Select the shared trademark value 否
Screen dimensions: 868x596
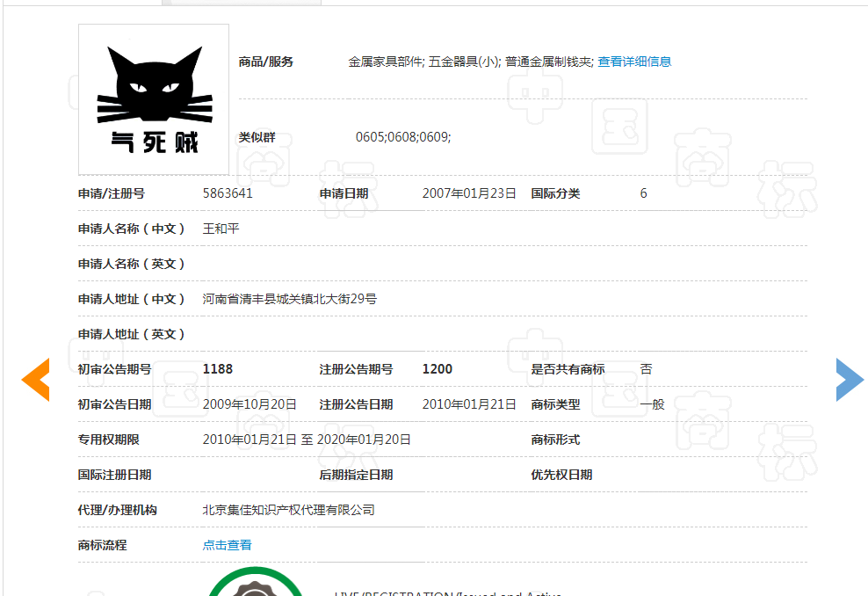[646, 369]
